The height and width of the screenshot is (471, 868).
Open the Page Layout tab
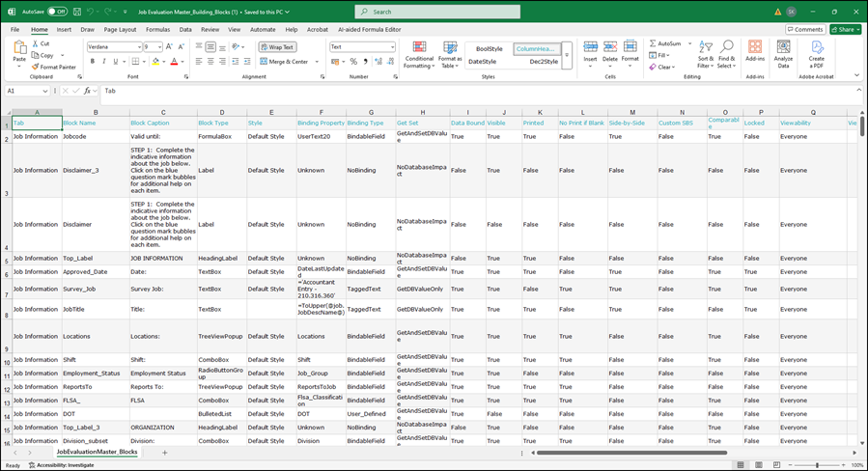(120, 29)
